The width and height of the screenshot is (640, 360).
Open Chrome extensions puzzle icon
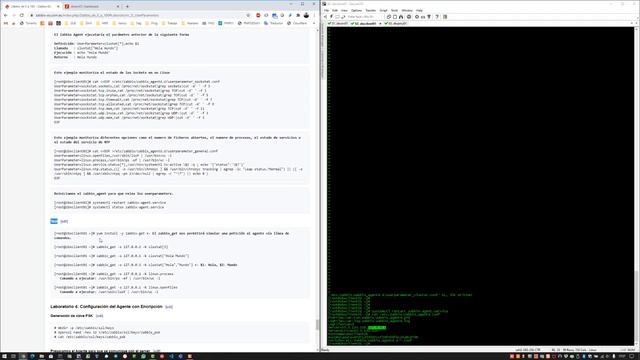(x=298, y=15)
